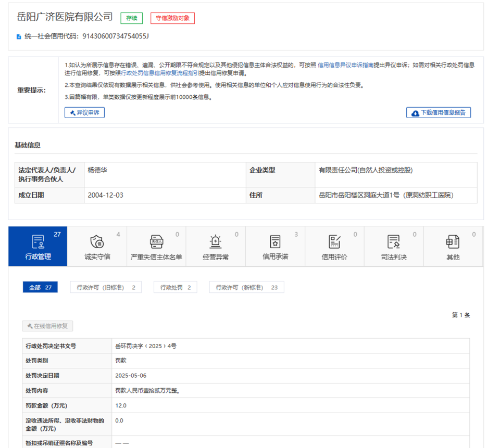The image size is (500, 448).
Task: Download the credit report via 下载信用信息报告
Action: click(439, 112)
